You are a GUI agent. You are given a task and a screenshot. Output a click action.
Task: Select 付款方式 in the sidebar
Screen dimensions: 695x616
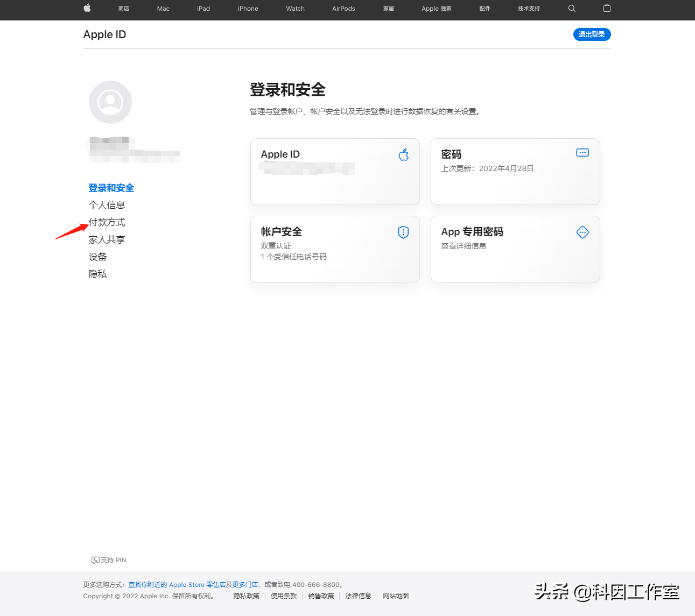coord(107,222)
